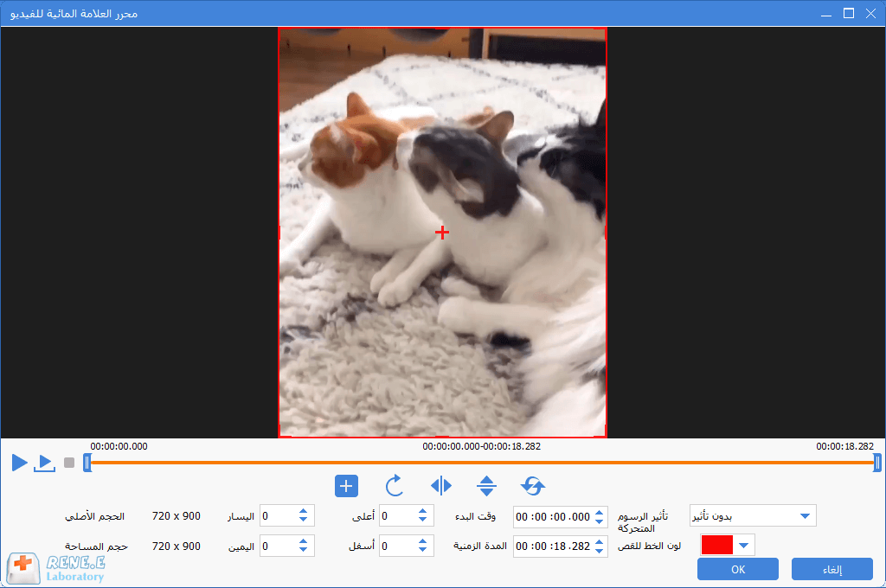This screenshot has width=886, height=588.
Task: Adjust the اليمين right crop stepper
Action: click(x=303, y=546)
